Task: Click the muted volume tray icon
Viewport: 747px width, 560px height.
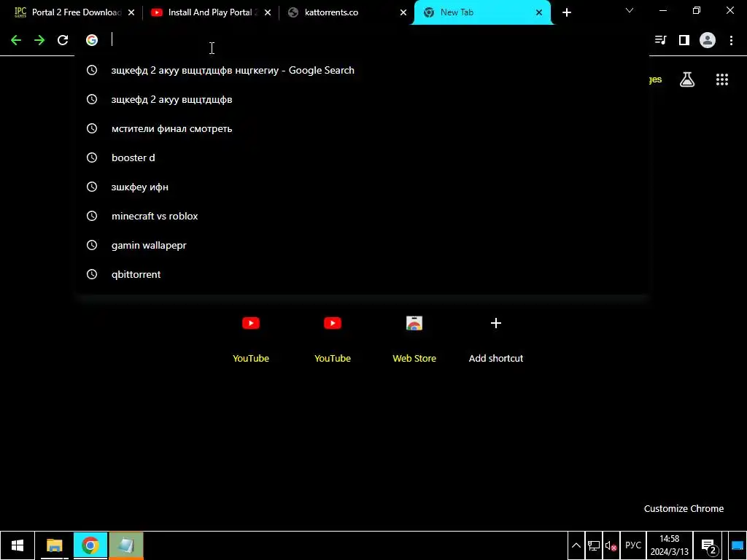Action: coord(611,545)
